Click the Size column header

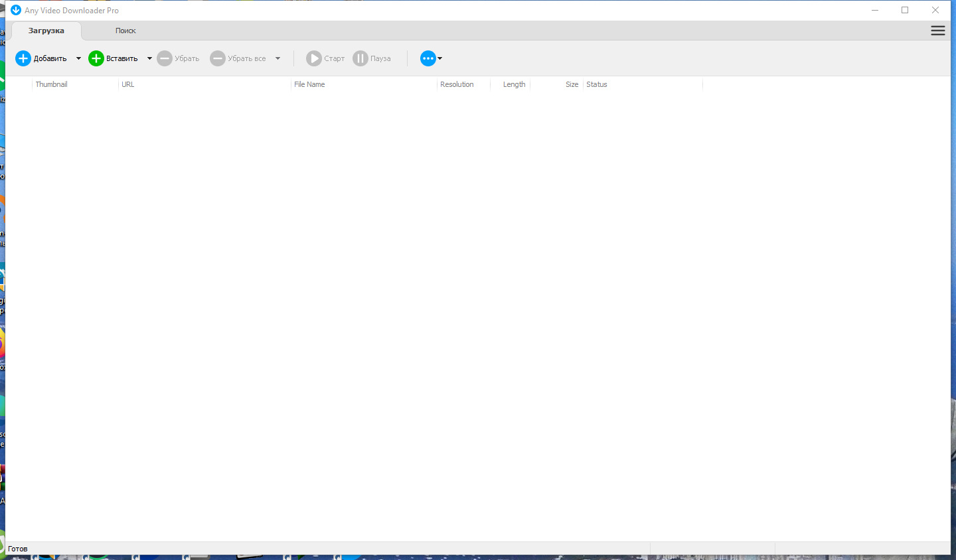coord(556,84)
